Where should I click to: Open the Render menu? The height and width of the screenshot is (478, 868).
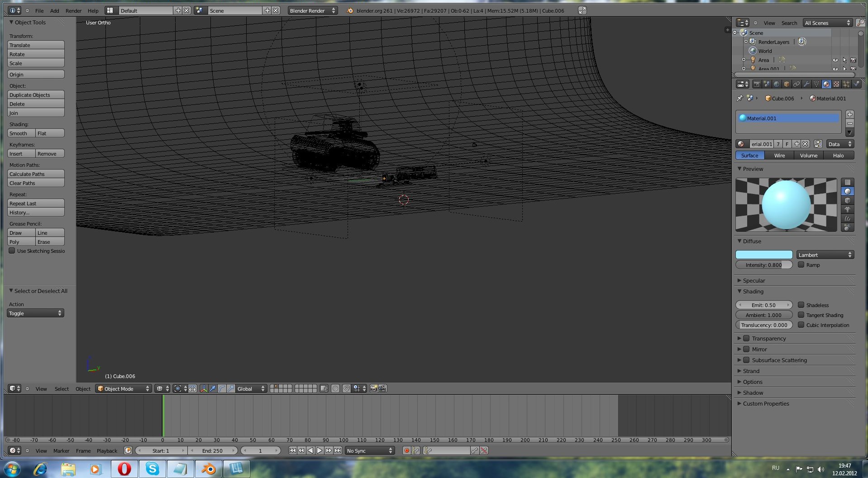73,11
